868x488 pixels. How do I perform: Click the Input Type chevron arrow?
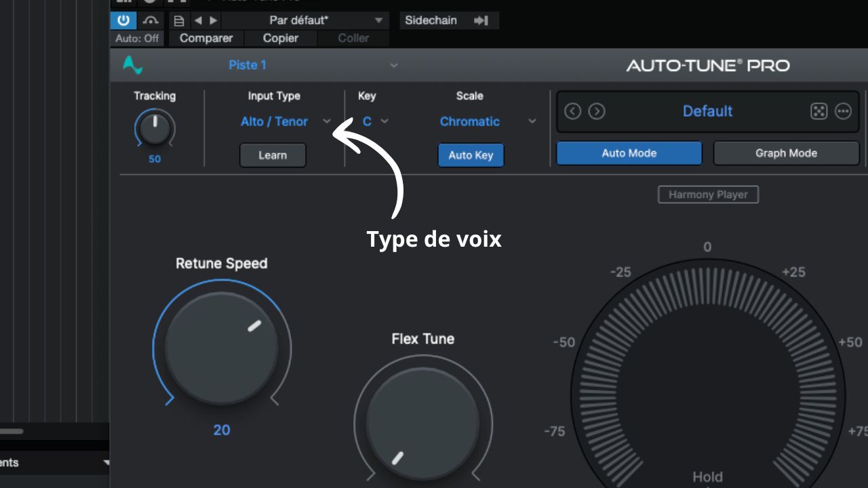(327, 121)
